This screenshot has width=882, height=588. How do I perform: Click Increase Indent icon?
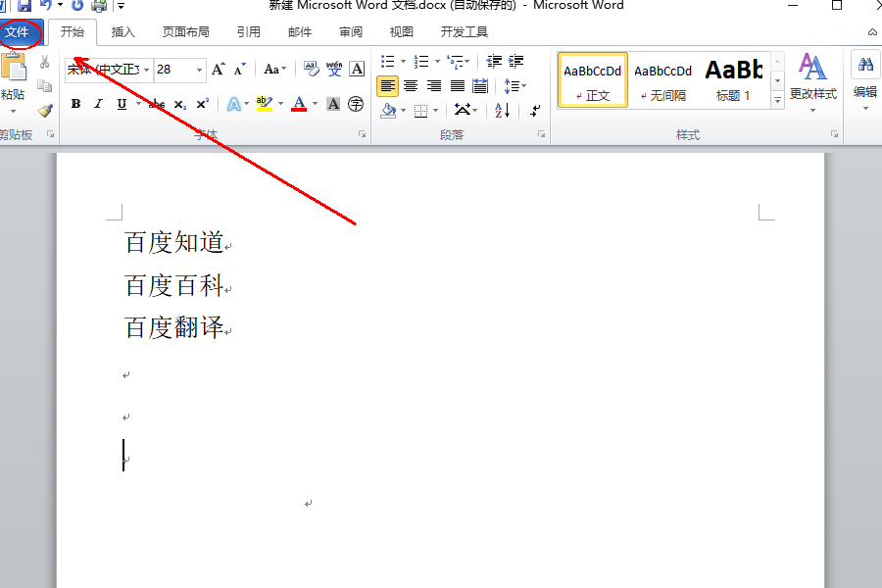coord(516,61)
